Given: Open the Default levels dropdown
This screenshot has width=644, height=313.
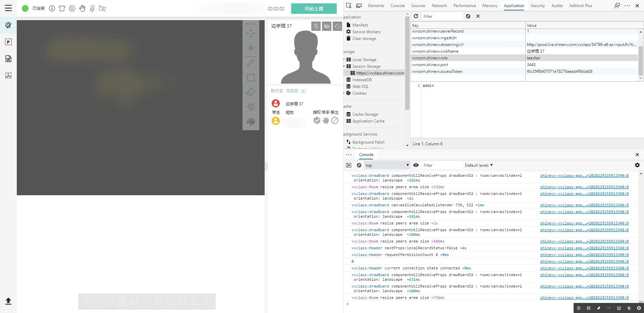Looking at the screenshot, I should (x=479, y=165).
